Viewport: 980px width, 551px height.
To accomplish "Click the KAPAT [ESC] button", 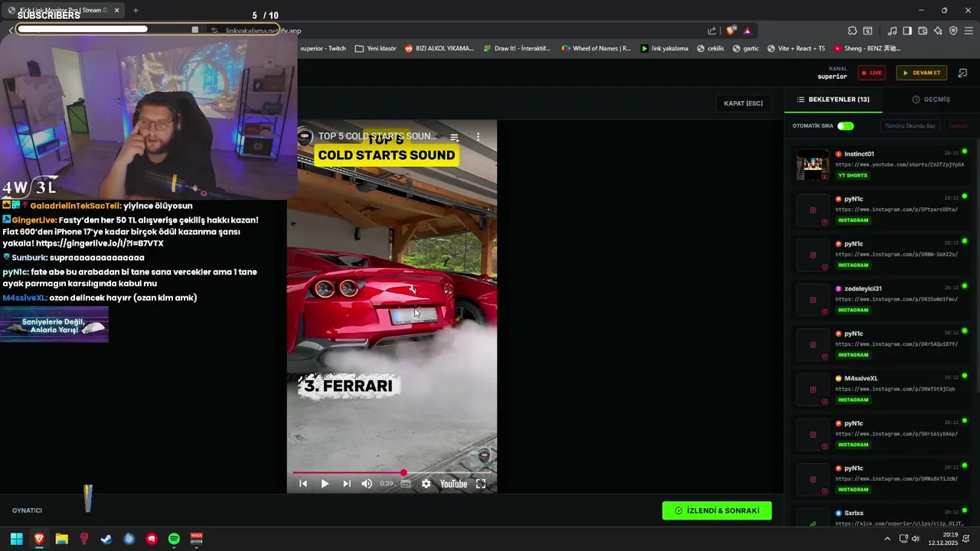I will coord(743,103).
